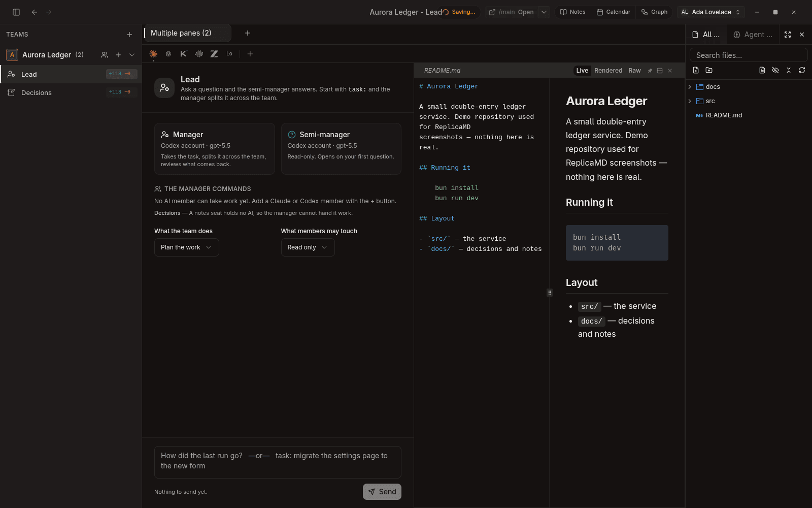Switch to the Agent tab in files panel
The image size is (812, 508).
point(753,35)
